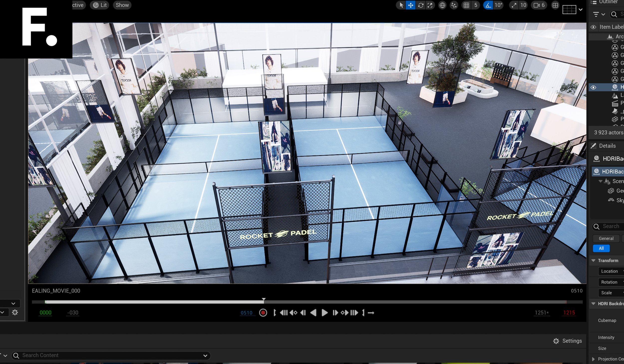Screen dimensions: 624x364
Task: Sort by Item Label column header
Action: point(612,27)
